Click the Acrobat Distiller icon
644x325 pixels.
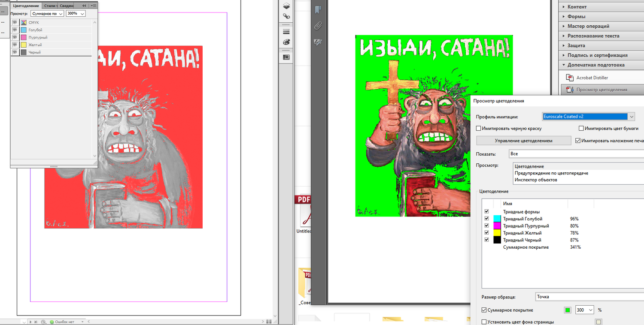click(570, 78)
